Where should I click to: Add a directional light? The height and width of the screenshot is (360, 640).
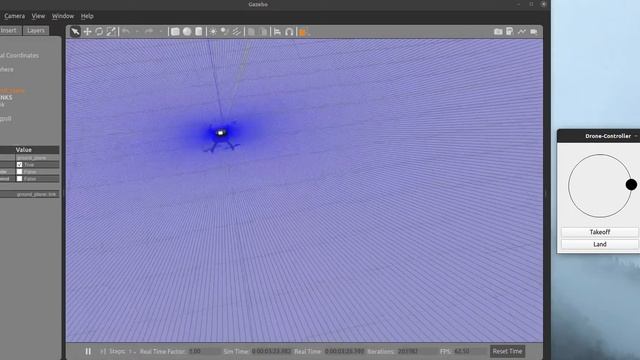point(237,32)
